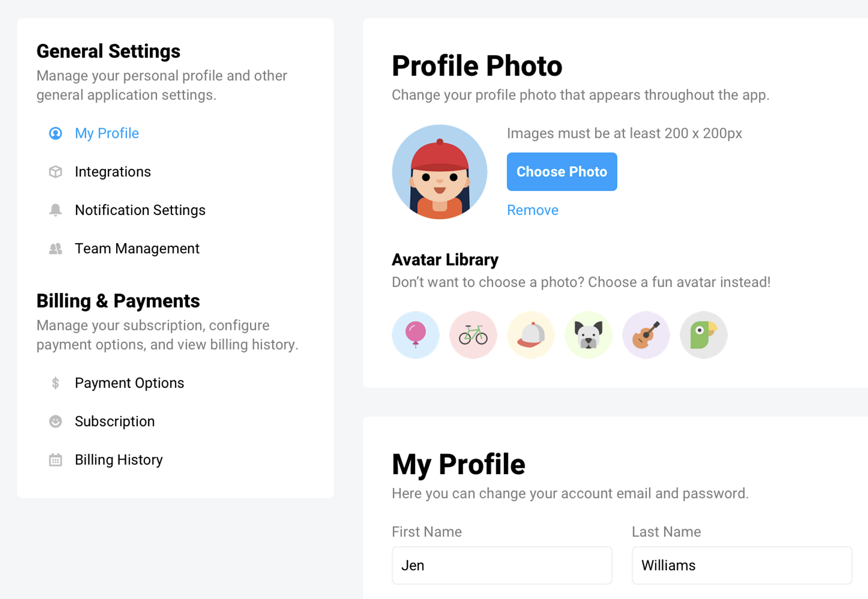Go to Notification Settings

point(140,210)
